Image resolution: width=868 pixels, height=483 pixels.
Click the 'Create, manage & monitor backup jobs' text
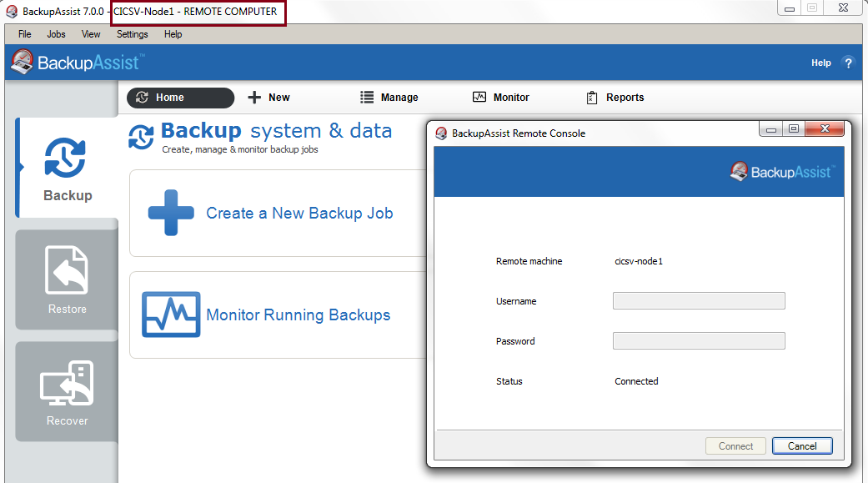tap(239, 149)
